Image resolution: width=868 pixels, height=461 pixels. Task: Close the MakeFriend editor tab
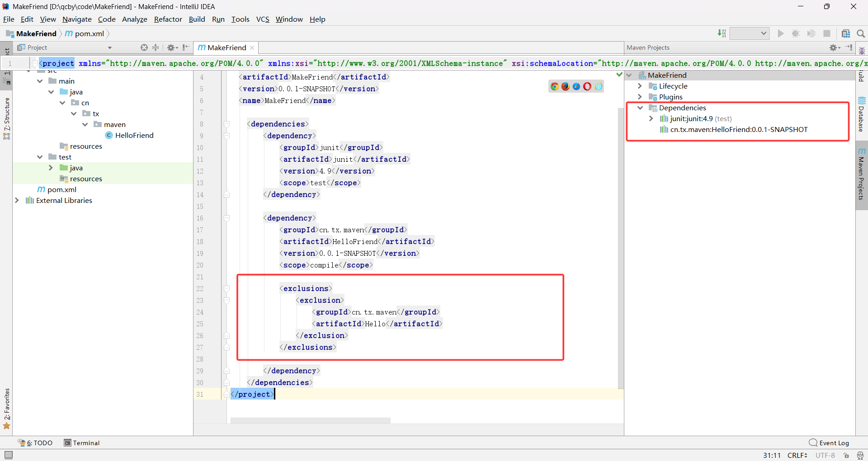[x=252, y=47]
